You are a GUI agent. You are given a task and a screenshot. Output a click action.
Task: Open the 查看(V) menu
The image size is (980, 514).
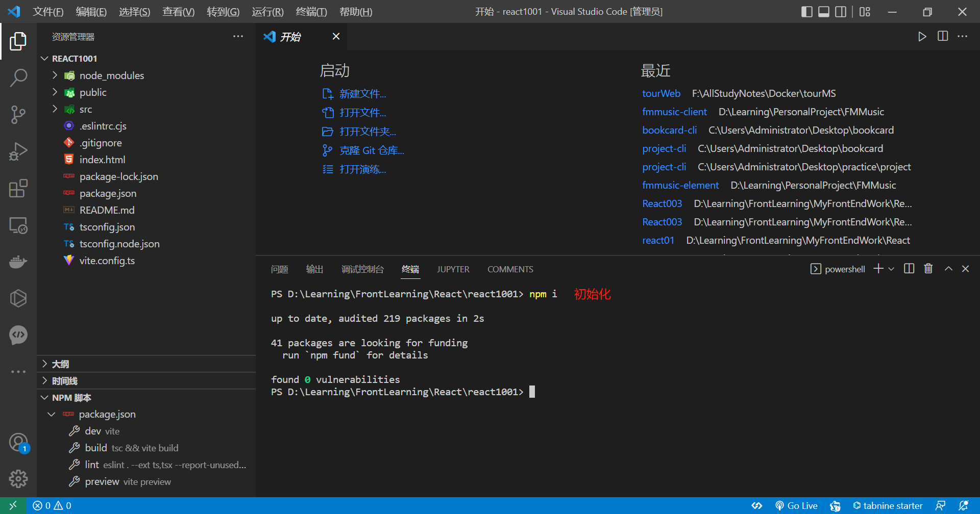[x=178, y=12]
